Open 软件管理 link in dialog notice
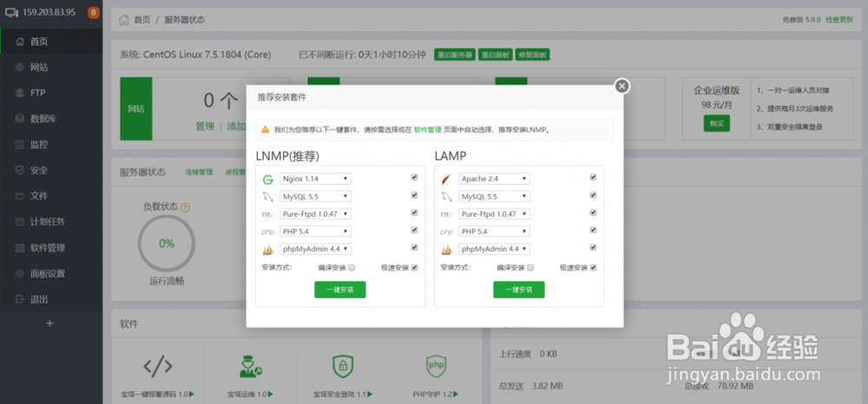868x404 pixels. (427, 130)
